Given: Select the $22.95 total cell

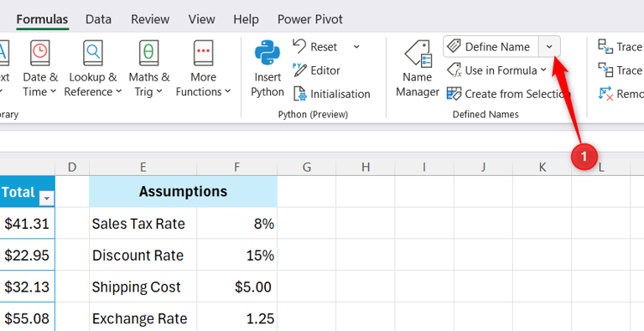Looking at the screenshot, I should (x=27, y=255).
